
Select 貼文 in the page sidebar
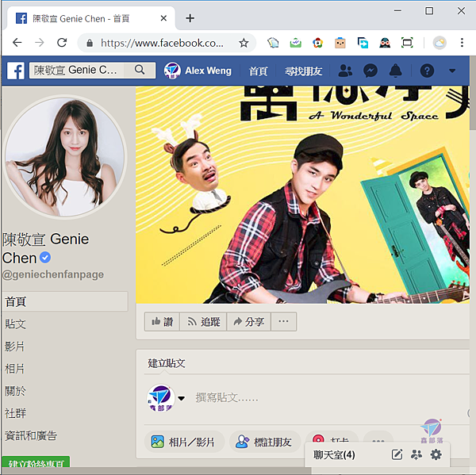16,324
